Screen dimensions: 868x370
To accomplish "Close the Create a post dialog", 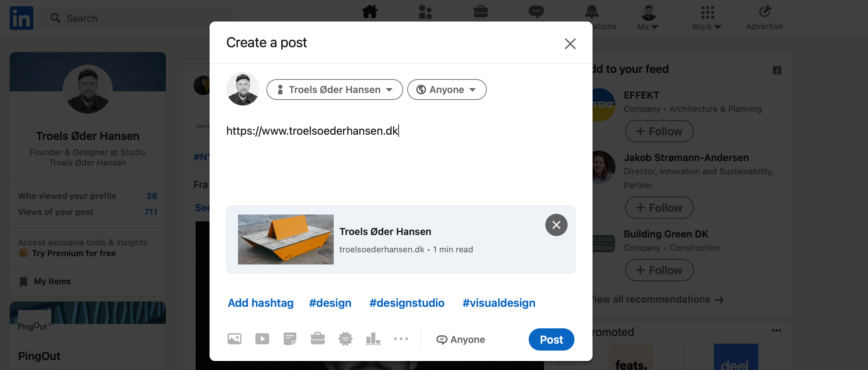I will (570, 44).
